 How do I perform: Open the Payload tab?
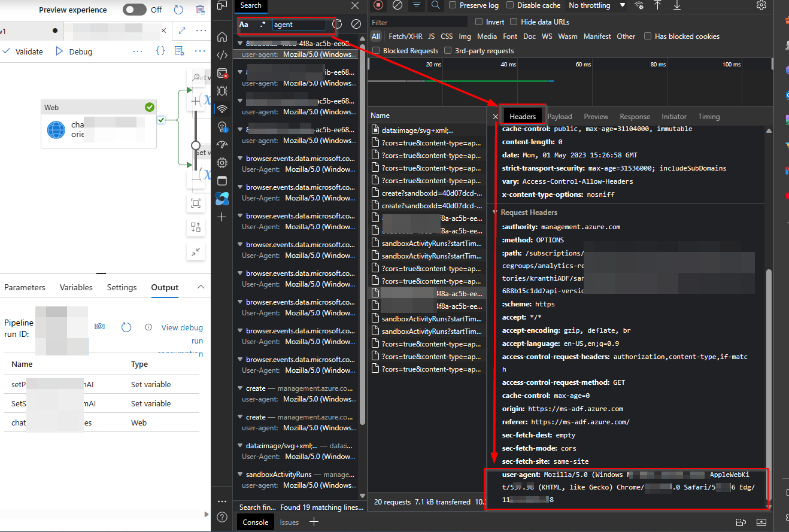click(560, 117)
